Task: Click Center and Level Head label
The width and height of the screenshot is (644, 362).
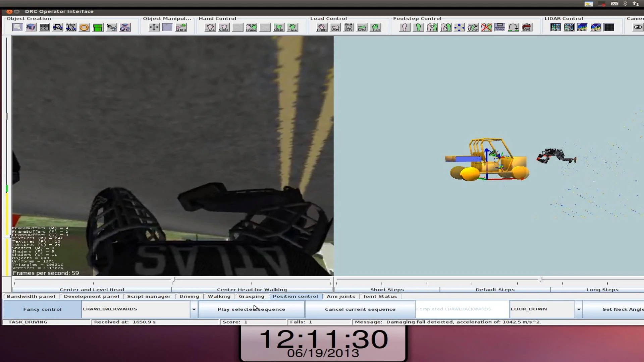Action: pyautogui.click(x=92, y=290)
